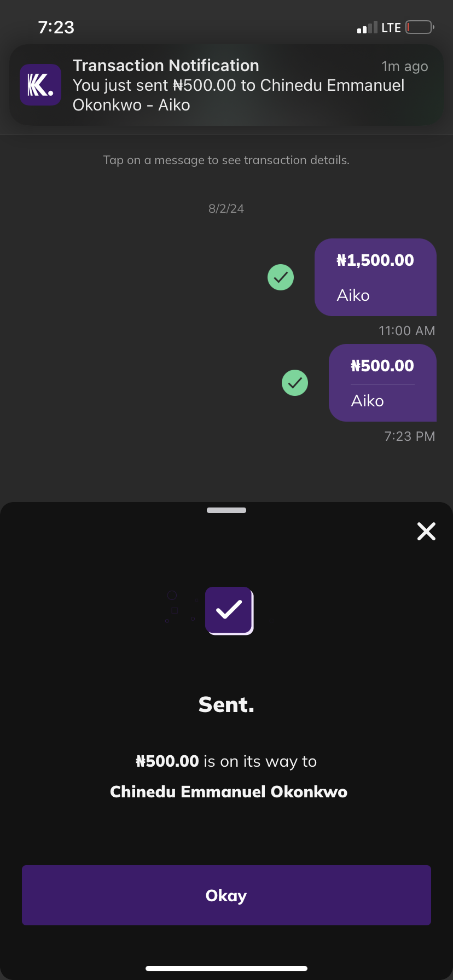Open the Transaction Notification banner title
This screenshot has width=453, height=980.
pos(166,66)
